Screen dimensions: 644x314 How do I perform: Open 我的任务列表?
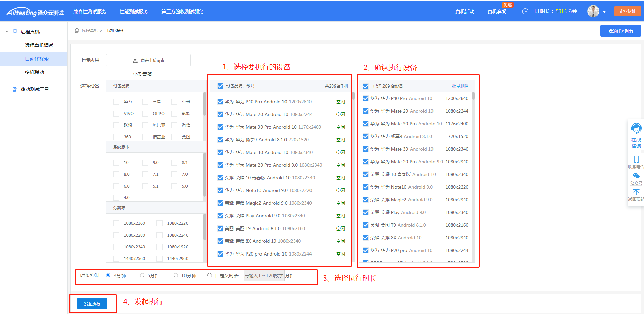point(620,31)
